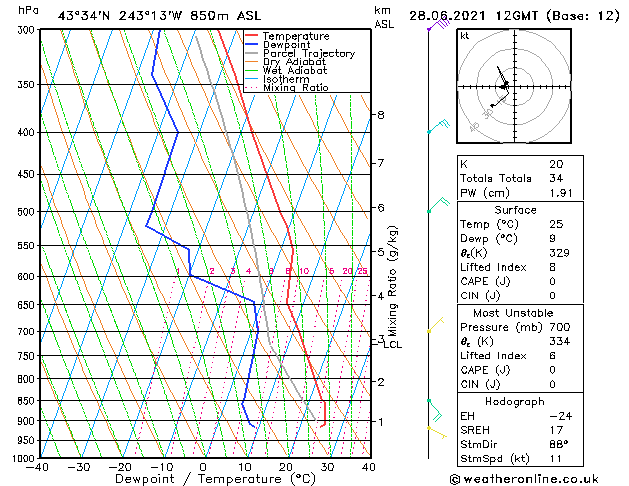Image resolution: width=629 pixels, height=486 pixels.
Task: Click the green wind barb at 500 hPa
Action: coord(438,205)
